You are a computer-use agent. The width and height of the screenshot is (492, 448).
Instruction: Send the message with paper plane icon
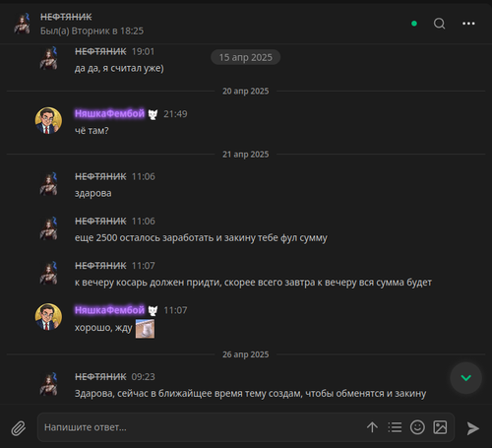[x=472, y=428]
